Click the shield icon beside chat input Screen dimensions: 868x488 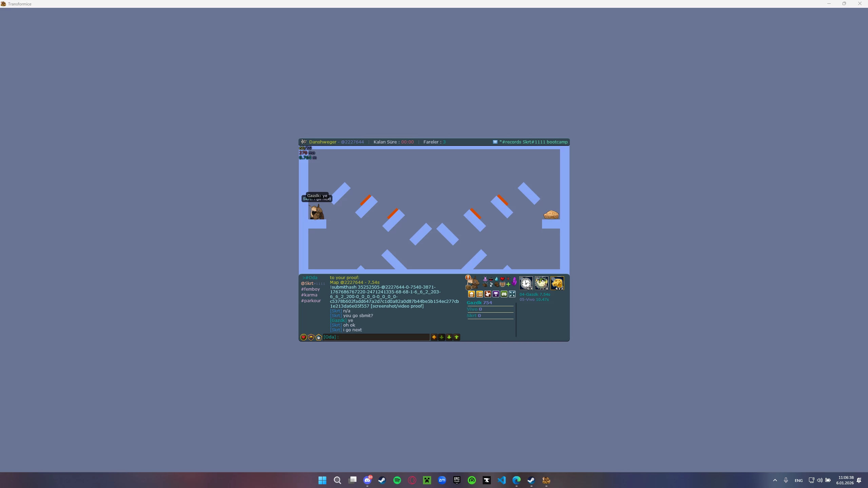(x=311, y=337)
